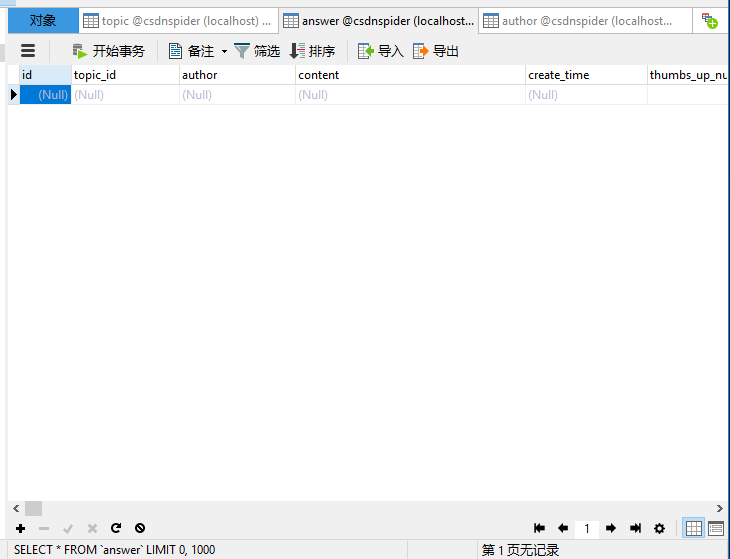Click the discard changes X icon
The image size is (730, 559).
[92, 528]
